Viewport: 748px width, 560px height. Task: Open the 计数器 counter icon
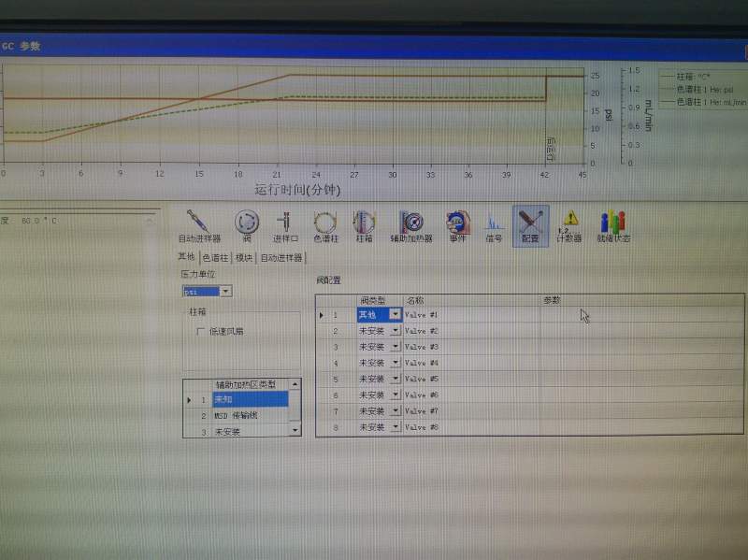click(569, 225)
